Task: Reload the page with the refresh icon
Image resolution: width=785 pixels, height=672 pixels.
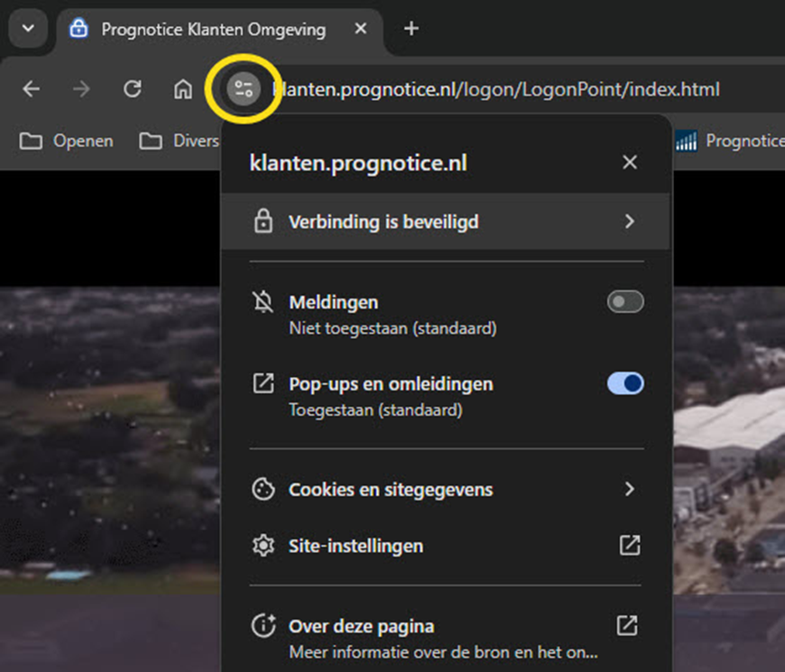Action: tap(132, 89)
